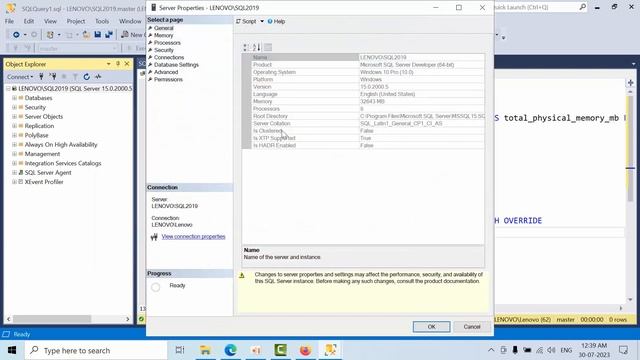
Task: Open the Project menu
Action: point(76,21)
